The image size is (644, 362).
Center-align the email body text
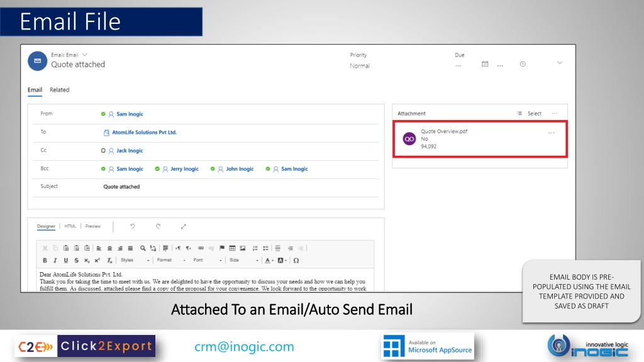click(x=109, y=248)
